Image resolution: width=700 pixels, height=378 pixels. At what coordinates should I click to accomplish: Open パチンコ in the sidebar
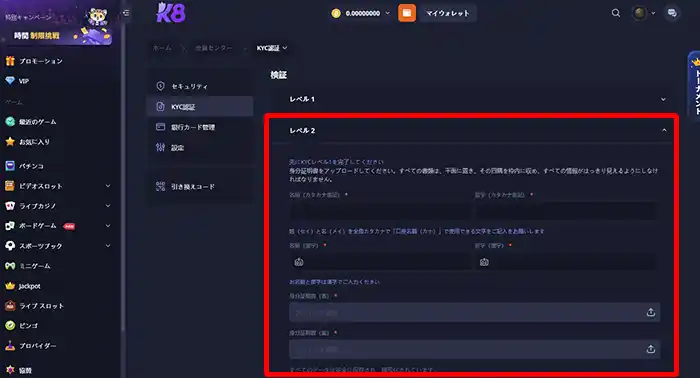(x=31, y=166)
